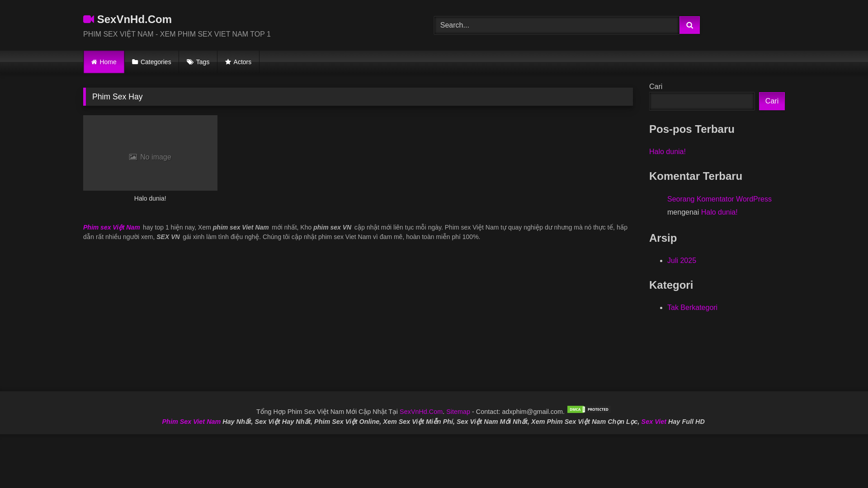Open the footer Phim Sex Viet Nam link
Screen dimensions: 868x488
click(x=191, y=422)
